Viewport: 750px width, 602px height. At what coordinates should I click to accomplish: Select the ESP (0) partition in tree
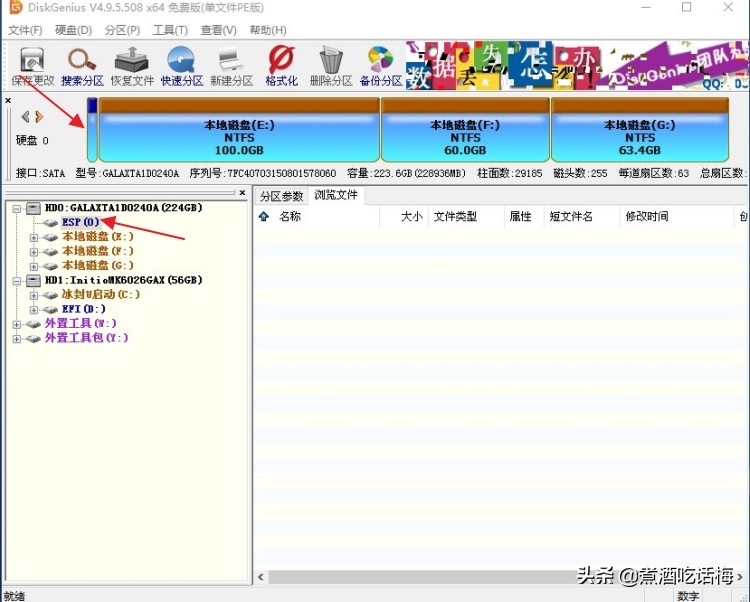(80, 222)
